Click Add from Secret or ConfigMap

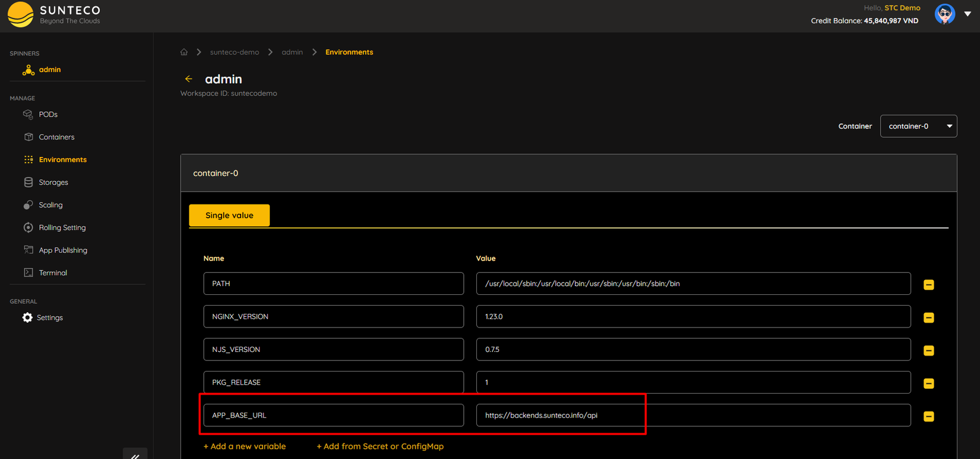[380, 447]
